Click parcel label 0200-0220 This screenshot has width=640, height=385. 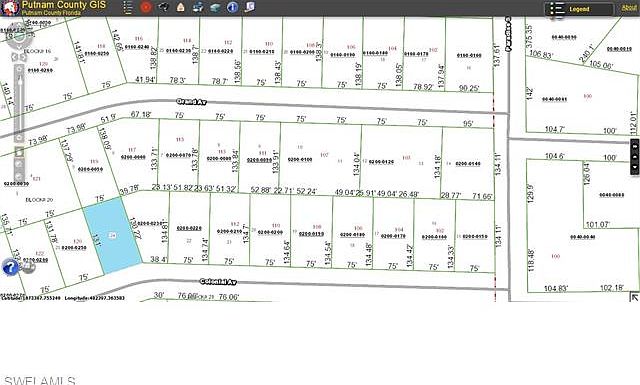pyautogui.click(x=189, y=228)
